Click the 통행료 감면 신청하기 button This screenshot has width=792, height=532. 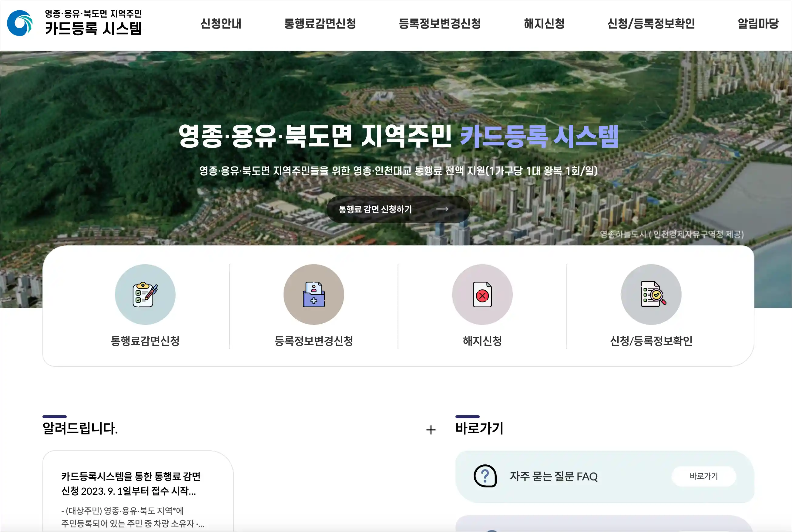tap(398, 209)
